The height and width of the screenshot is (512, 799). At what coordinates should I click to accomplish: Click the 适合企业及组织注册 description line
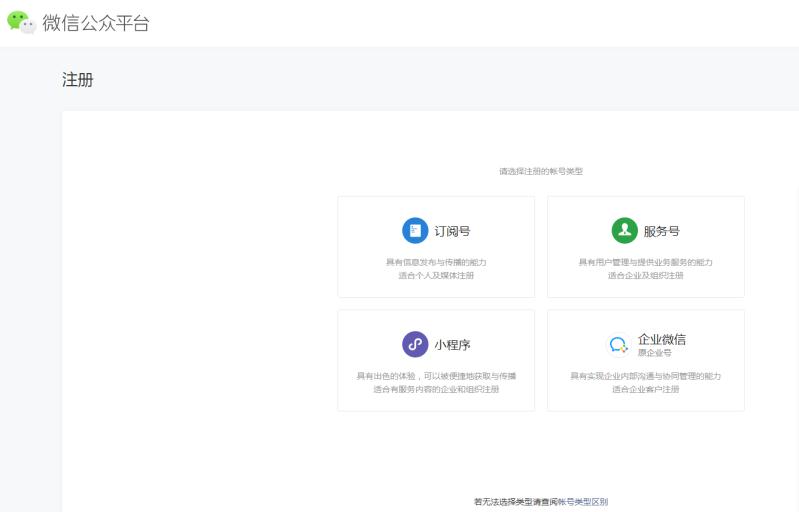click(x=645, y=275)
